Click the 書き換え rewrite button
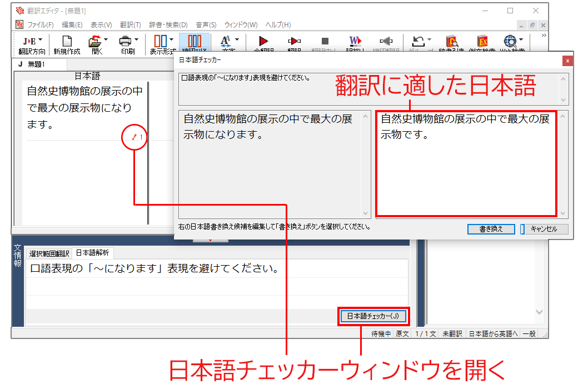This screenshot has height=389, width=588. tap(491, 229)
